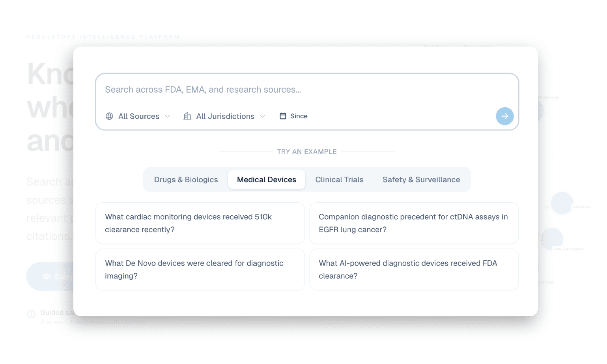607x364 pixels.
Task: Open the Since date filter
Action: 293,116
